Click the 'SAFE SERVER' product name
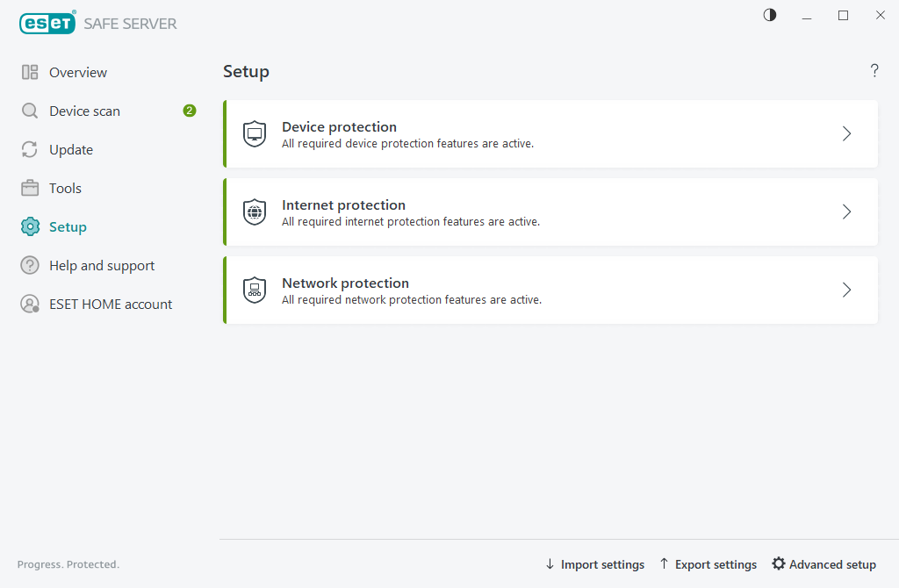899x588 pixels. click(131, 24)
